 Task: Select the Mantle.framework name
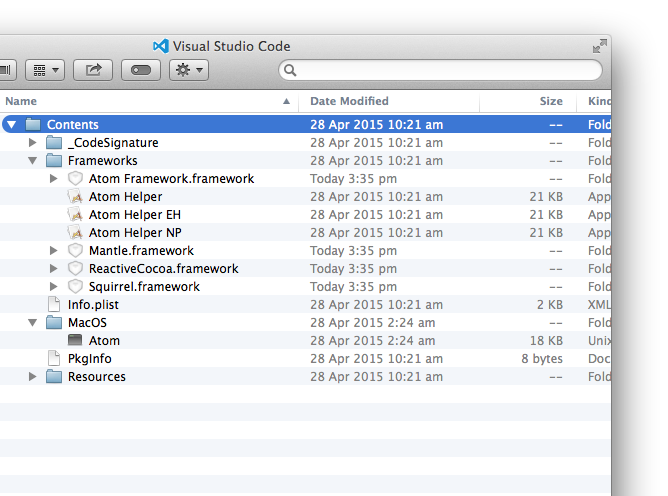(x=141, y=251)
